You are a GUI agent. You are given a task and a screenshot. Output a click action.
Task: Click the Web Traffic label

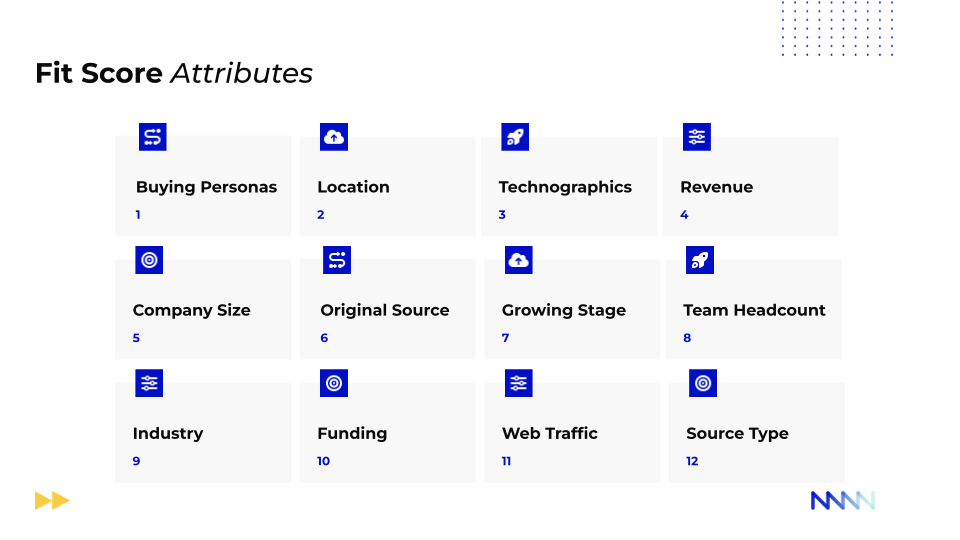pyautogui.click(x=550, y=433)
